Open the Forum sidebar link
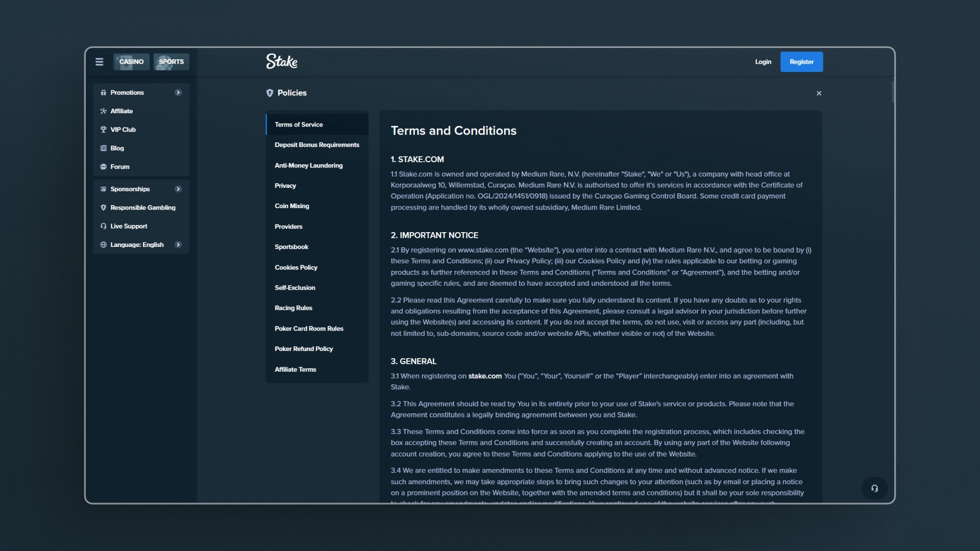This screenshot has width=980, height=551. click(141, 167)
